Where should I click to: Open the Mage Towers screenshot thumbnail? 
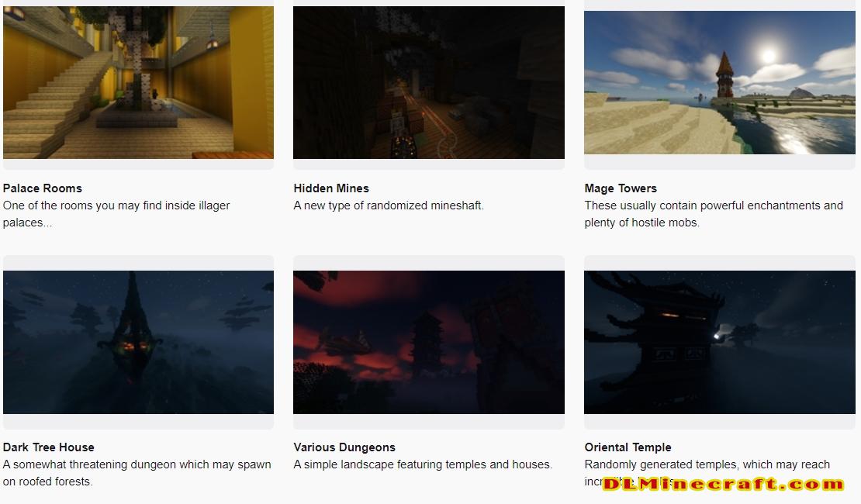click(x=720, y=82)
